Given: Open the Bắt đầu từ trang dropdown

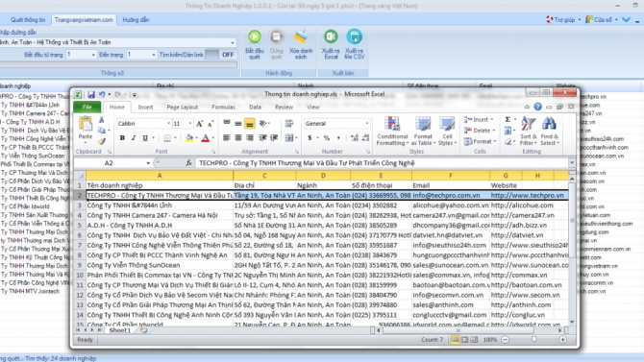Looking at the screenshot, I should 93,55.
